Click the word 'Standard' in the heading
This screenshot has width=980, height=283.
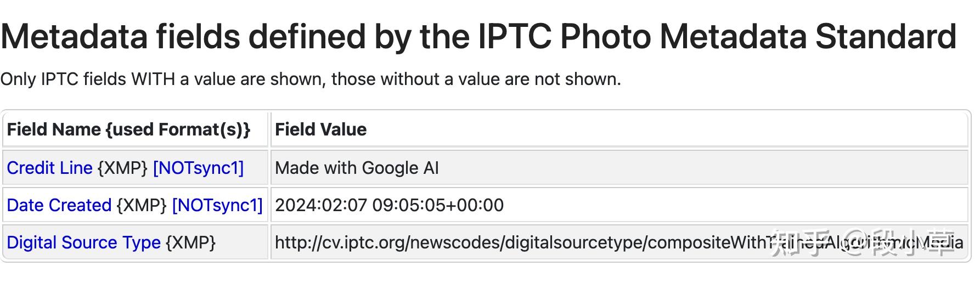[x=886, y=37]
